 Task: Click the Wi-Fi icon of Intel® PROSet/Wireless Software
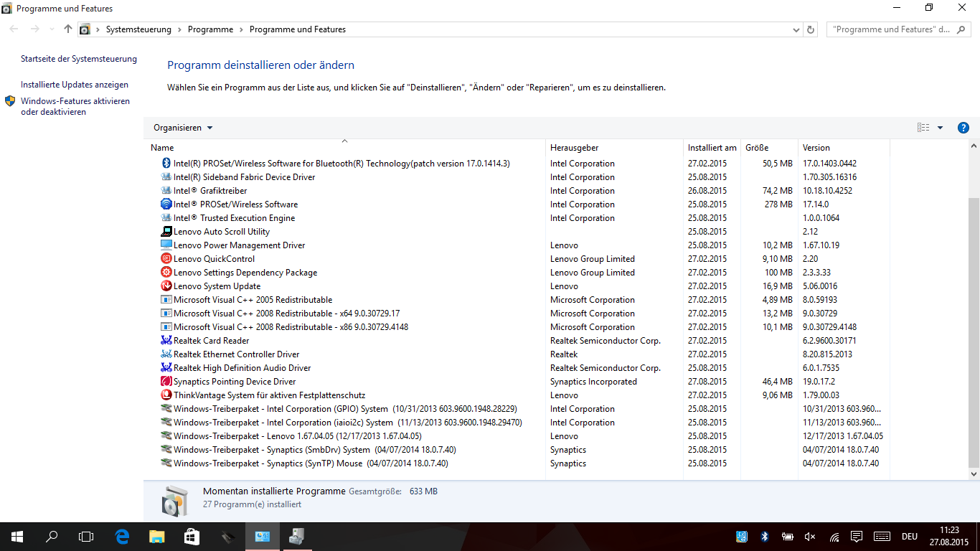[166, 204]
